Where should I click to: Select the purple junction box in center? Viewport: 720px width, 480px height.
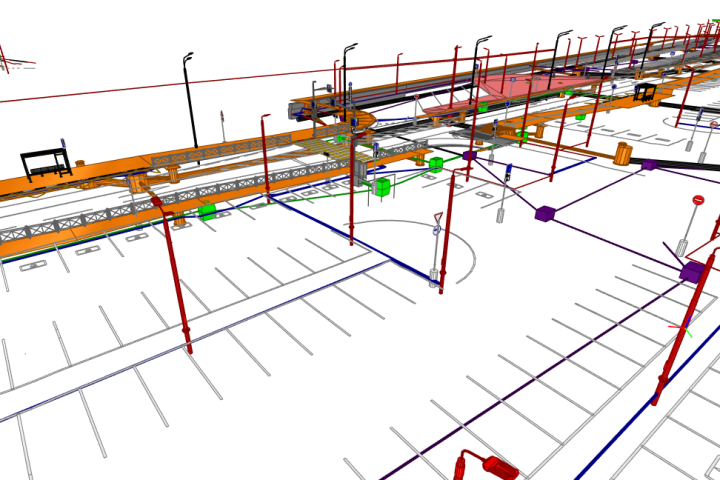coord(544,213)
